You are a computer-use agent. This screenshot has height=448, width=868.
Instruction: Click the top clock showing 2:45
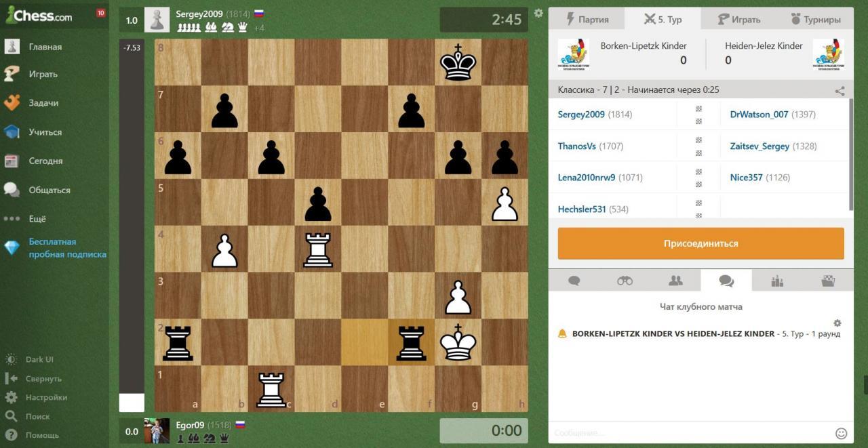coord(484,20)
